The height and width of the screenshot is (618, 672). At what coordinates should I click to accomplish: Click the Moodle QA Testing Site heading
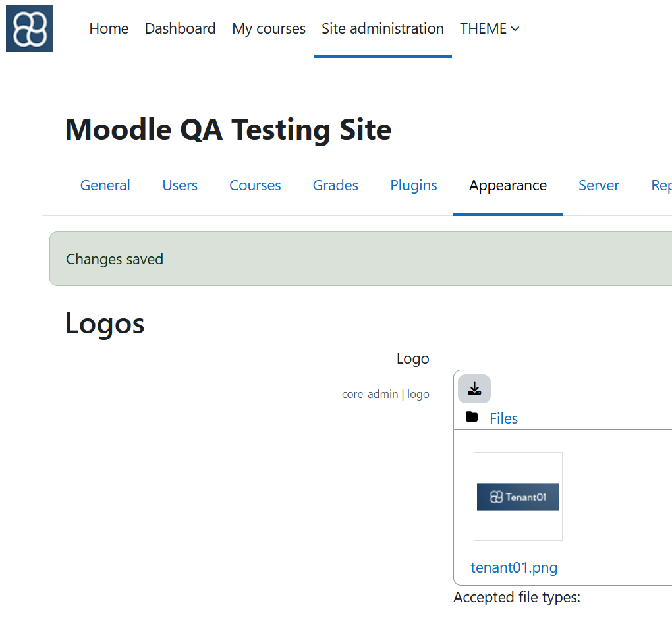pos(229,130)
